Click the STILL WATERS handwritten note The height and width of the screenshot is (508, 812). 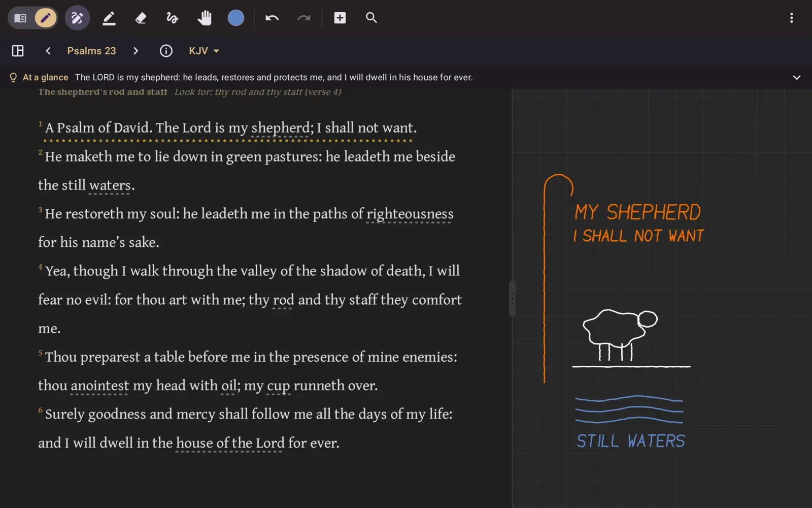coord(631,441)
